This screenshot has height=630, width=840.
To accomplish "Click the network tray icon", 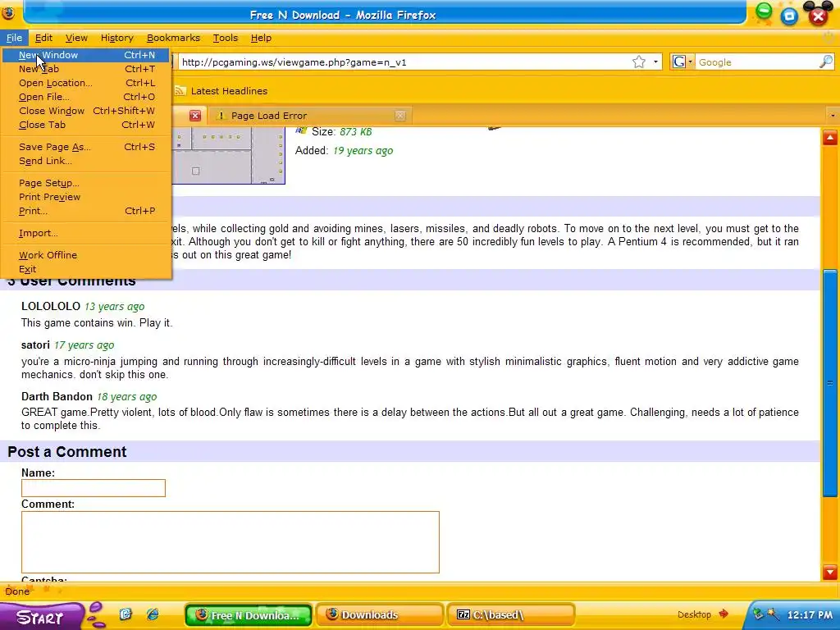I will [759, 614].
